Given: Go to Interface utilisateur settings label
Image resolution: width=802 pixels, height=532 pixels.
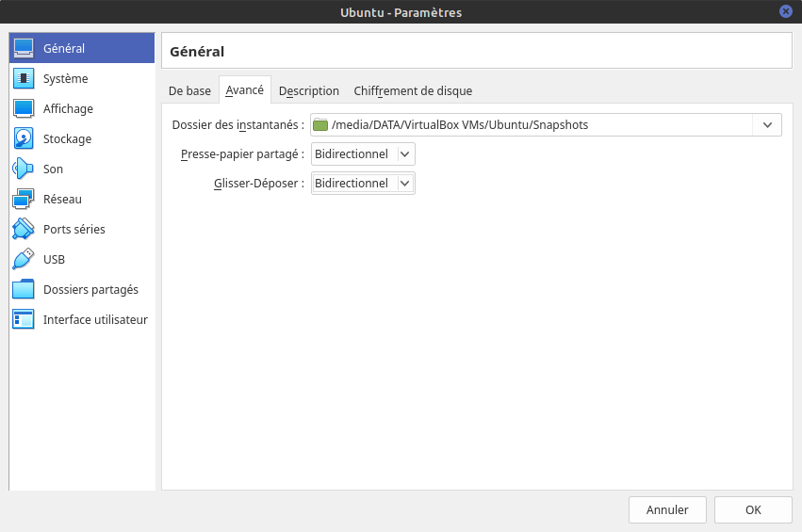Looking at the screenshot, I should click(95, 320).
